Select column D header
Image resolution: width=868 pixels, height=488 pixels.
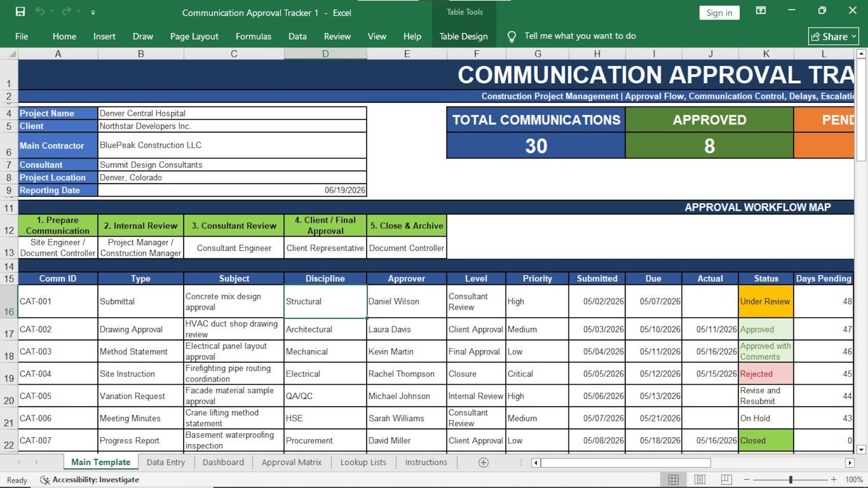point(325,54)
